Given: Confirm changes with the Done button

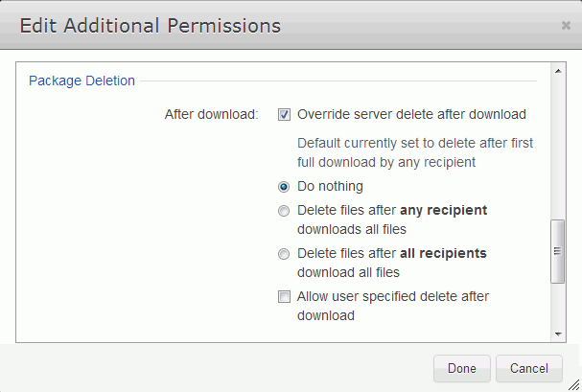Looking at the screenshot, I should tap(462, 368).
